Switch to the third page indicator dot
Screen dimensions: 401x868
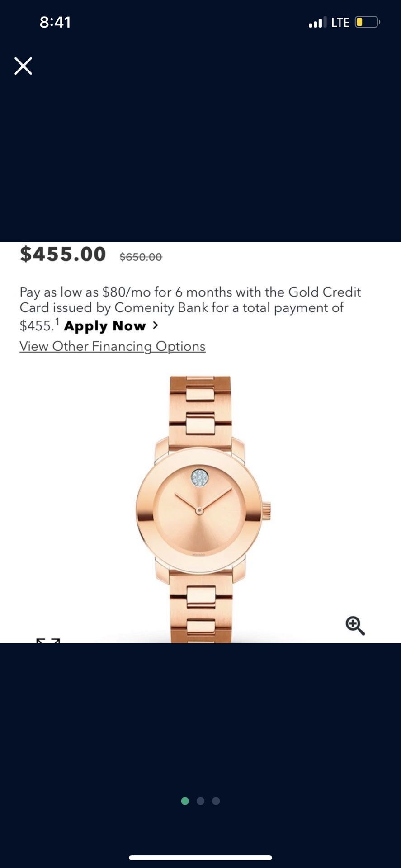point(216,801)
